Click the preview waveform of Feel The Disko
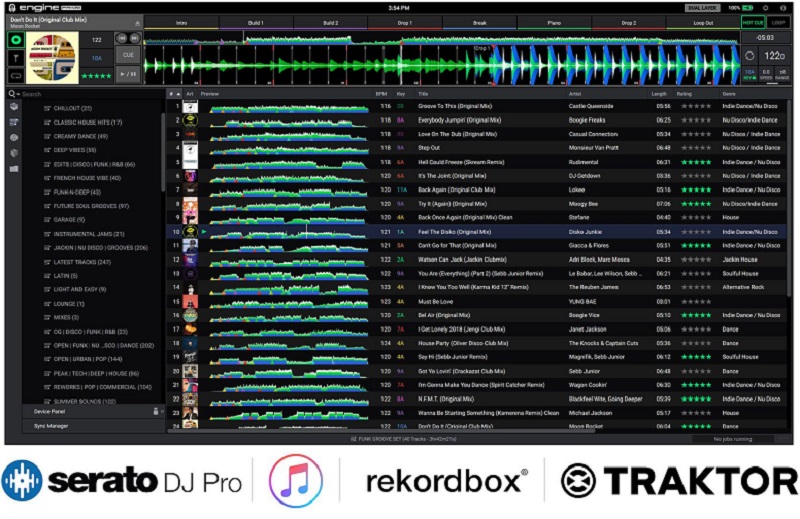This screenshot has width=800, height=519. [x=289, y=232]
